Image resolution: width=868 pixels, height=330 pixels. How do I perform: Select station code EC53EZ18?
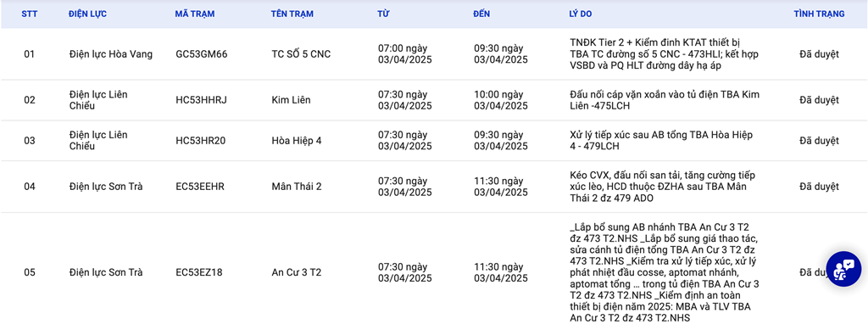[x=199, y=272]
